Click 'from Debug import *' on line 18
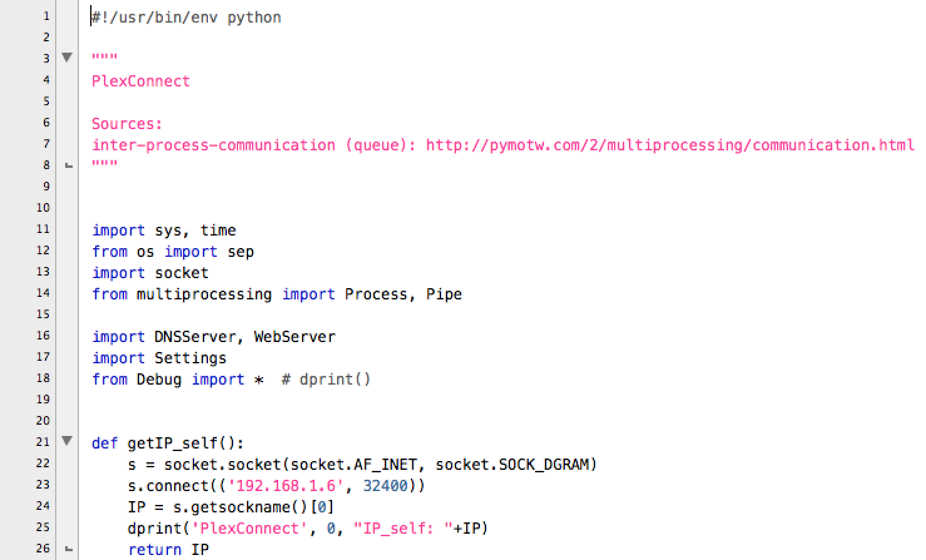The width and height of the screenshot is (926, 560). pos(178,380)
